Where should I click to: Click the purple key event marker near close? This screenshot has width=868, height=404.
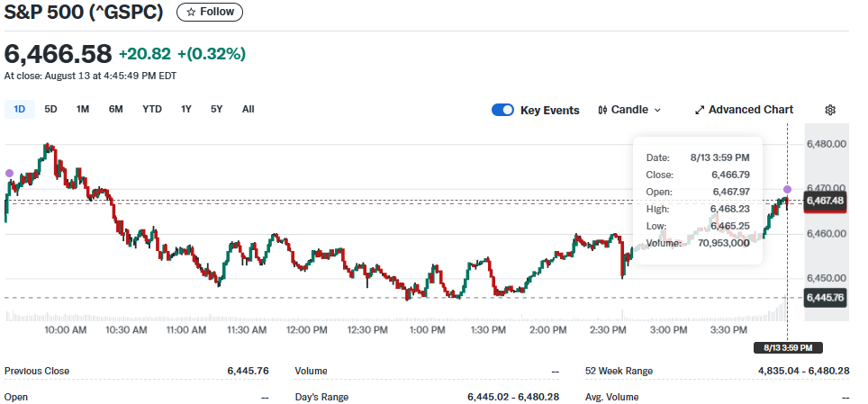click(x=787, y=190)
